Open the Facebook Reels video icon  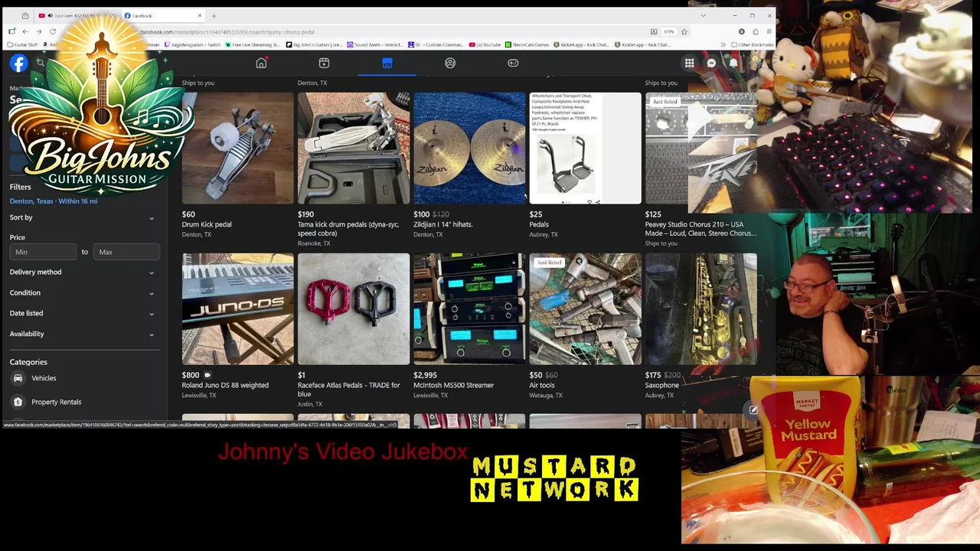324,63
